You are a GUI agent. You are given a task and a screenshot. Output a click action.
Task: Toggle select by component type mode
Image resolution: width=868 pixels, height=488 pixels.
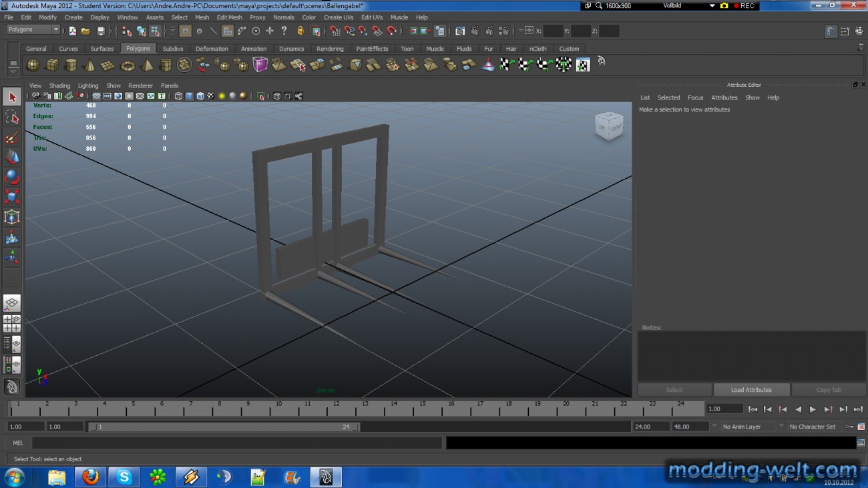tap(155, 31)
